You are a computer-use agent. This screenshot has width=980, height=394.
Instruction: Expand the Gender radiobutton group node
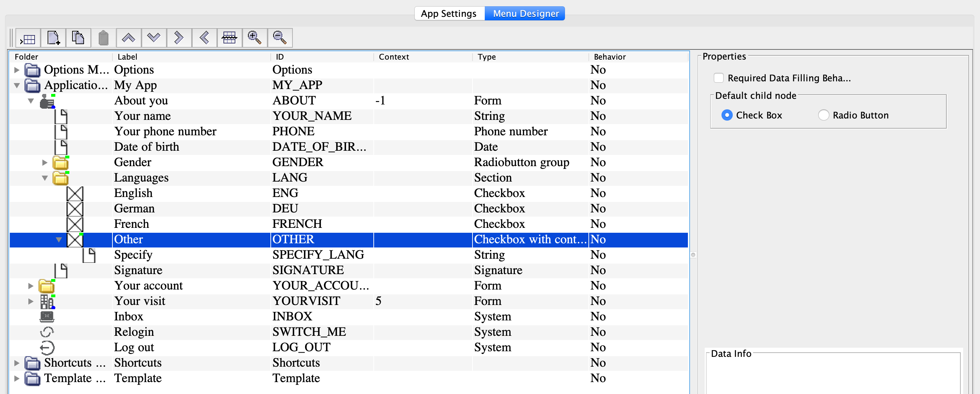(44, 163)
